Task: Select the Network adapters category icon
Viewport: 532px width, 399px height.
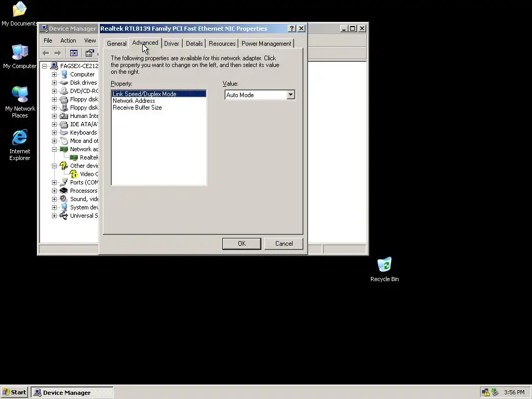Action: coord(64,149)
